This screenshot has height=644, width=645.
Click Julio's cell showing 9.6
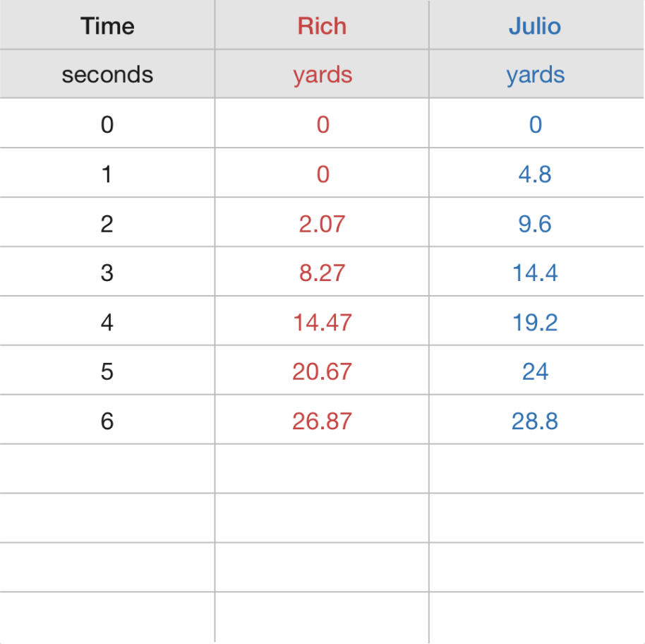click(535, 224)
